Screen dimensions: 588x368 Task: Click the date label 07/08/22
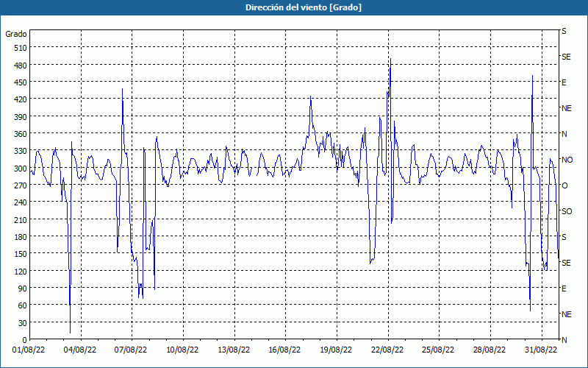tap(131, 350)
